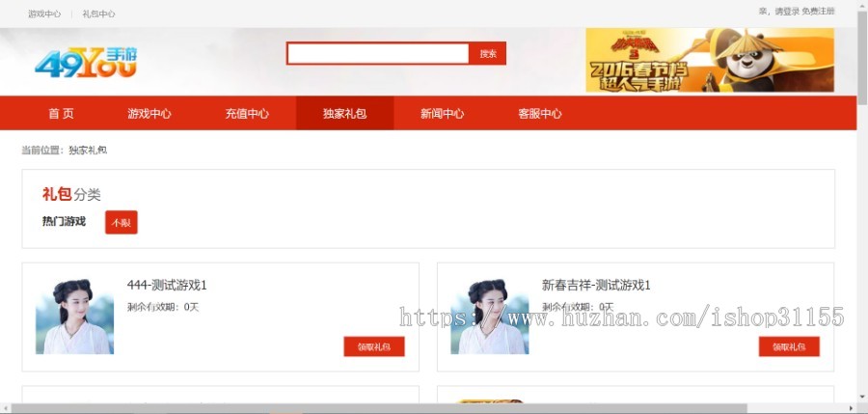Click the vertical scrollbar thumb
The width and height of the screenshot is (868, 414).
pos(862,57)
